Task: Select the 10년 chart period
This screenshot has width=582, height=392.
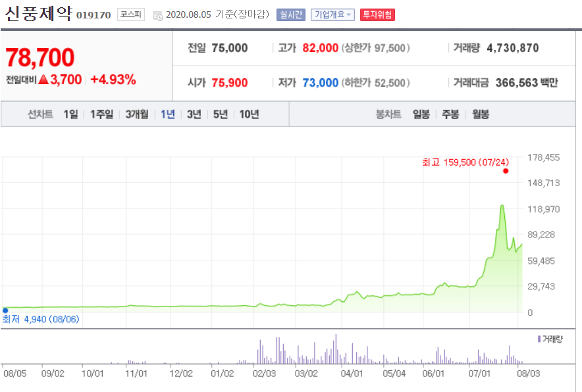Action: (249, 114)
